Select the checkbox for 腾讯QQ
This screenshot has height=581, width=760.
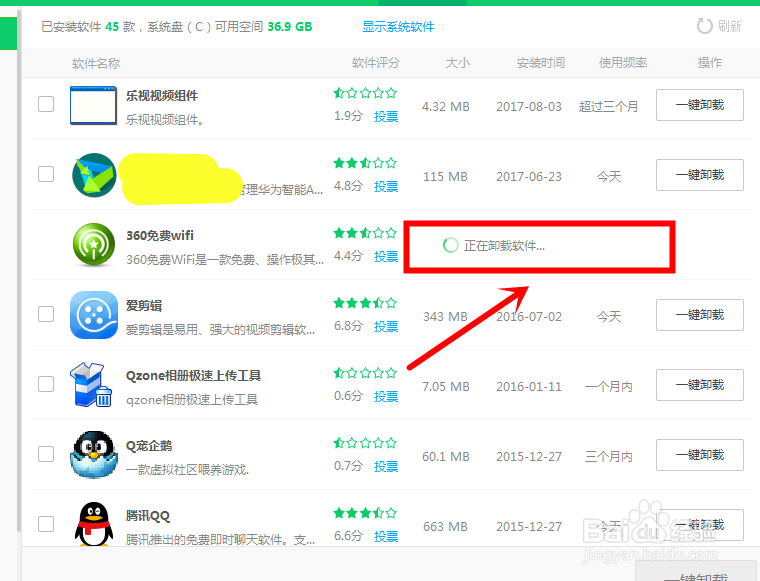pyautogui.click(x=46, y=523)
